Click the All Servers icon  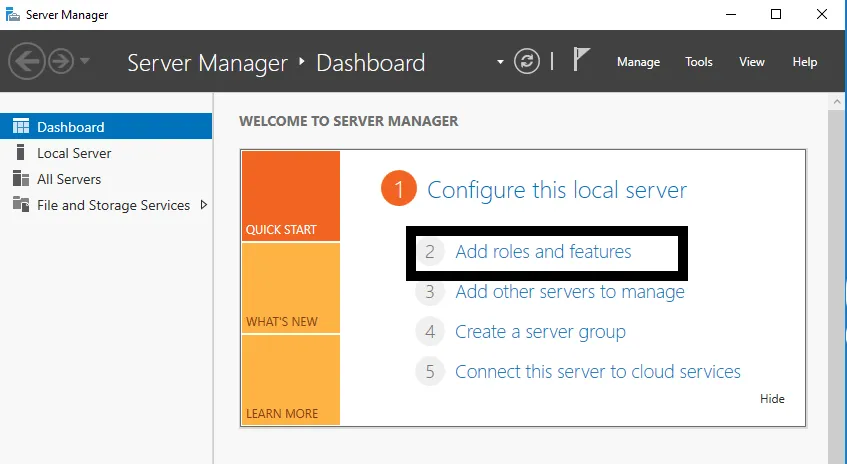point(21,178)
